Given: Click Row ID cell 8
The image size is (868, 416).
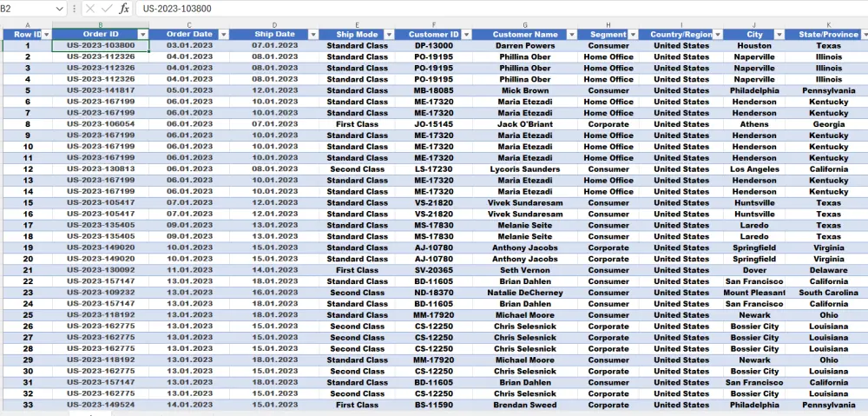Looking at the screenshot, I should (28, 124).
